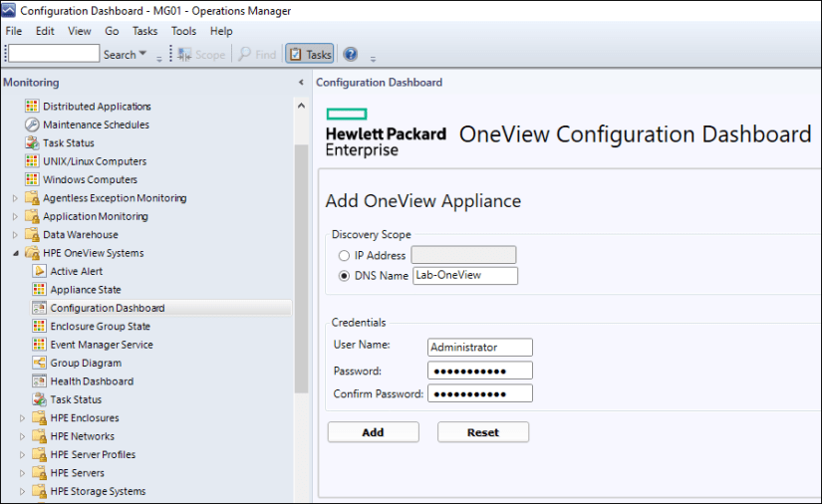Expand the HPE Networks node
This screenshot has height=504, width=822.
22,436
